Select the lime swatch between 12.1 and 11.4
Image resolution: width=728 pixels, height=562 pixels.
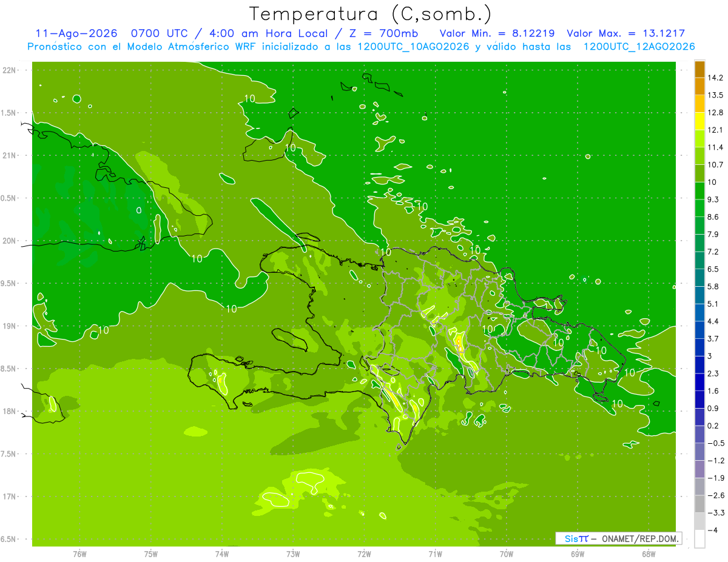pyautogui.click(x=699, y=138)
